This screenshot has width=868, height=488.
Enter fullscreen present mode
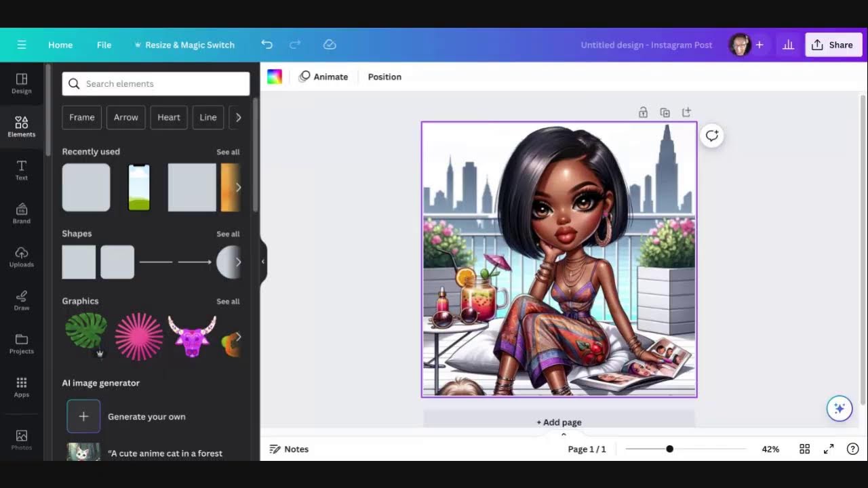[829, 449]
